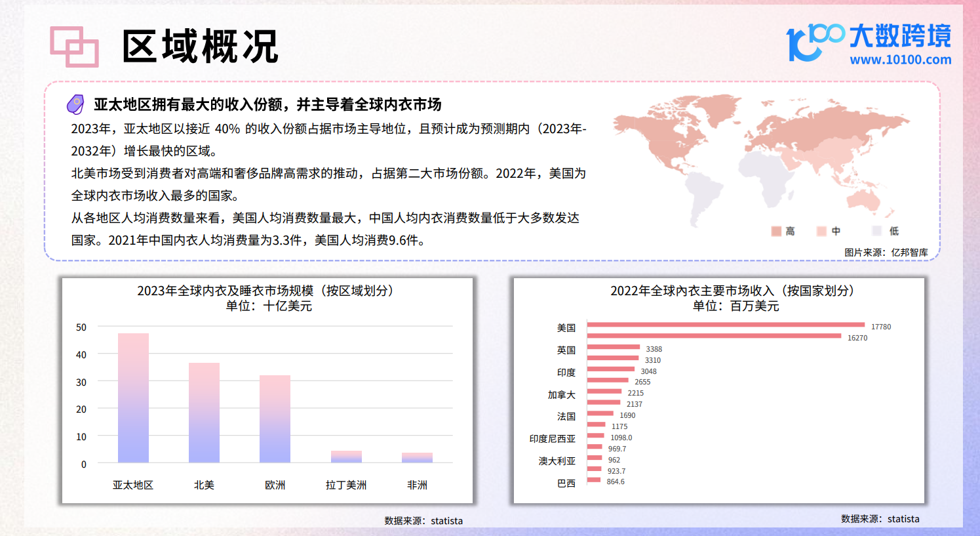Open the www.10100.com link
Image resolution: width=980 pixels, height=536 pixels.
click(900, 60)
